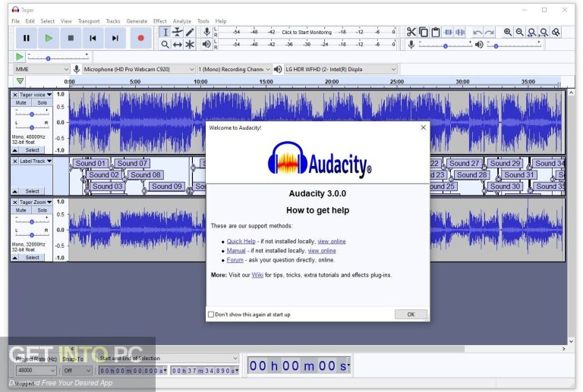Check Don't show this again at start up
Viewport: 583px width, 392px height.
211,315
